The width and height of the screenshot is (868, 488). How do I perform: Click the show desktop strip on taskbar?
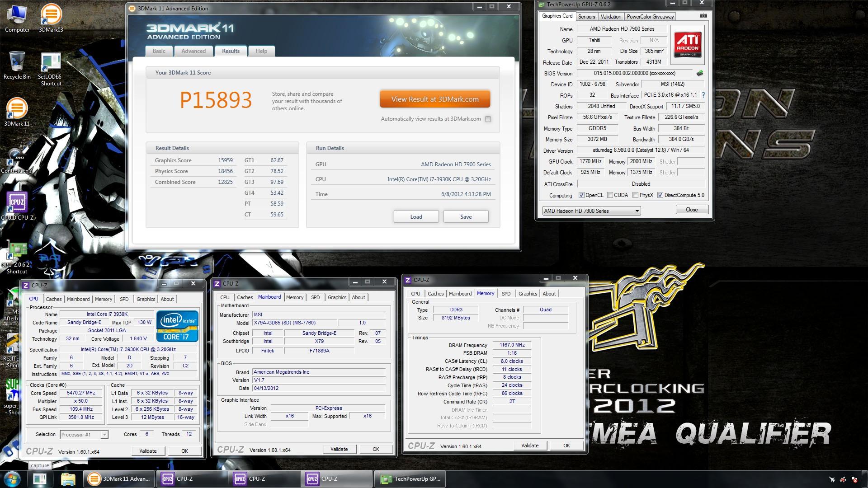(865, 479)
